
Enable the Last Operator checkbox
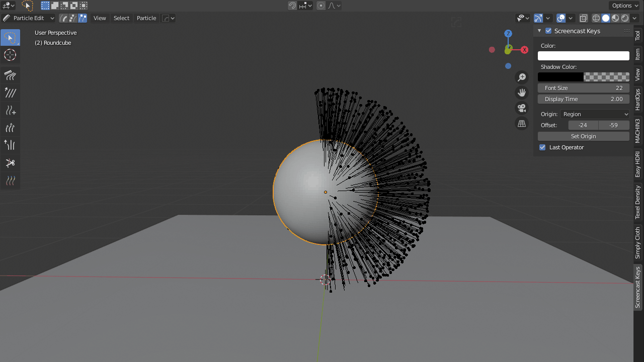coord(542,147)
